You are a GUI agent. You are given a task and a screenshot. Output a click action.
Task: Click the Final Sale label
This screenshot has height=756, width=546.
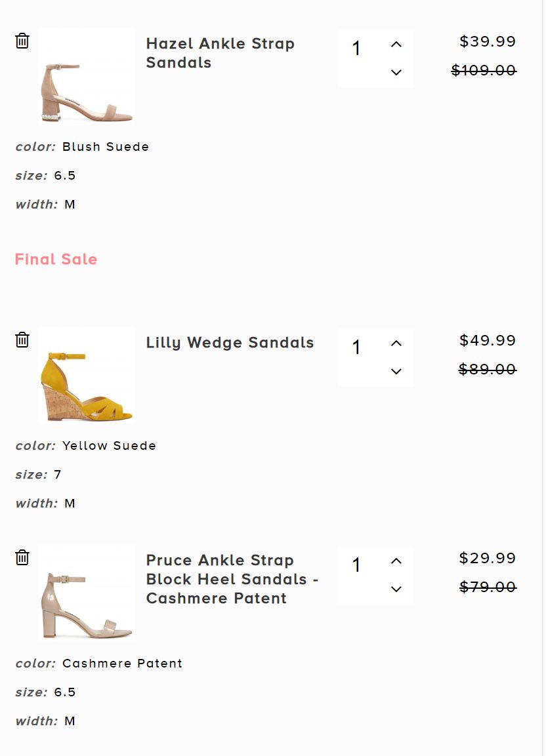point(56,260)
